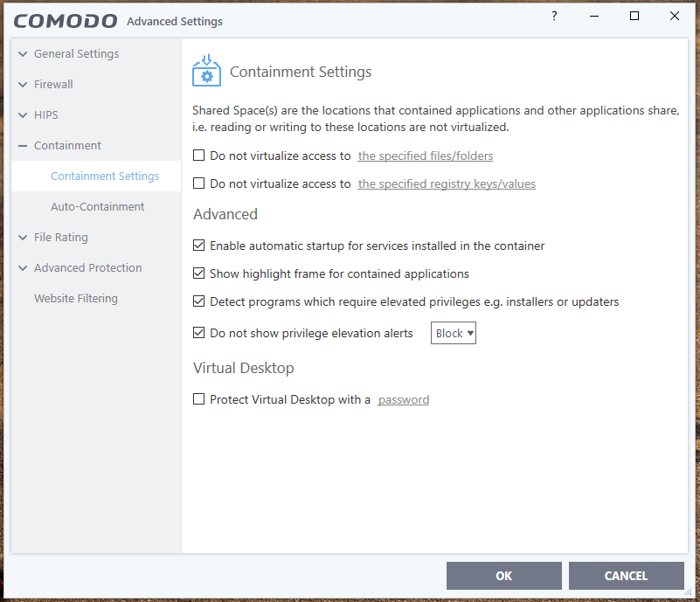Open the specified files/folders link

point(426,156)
